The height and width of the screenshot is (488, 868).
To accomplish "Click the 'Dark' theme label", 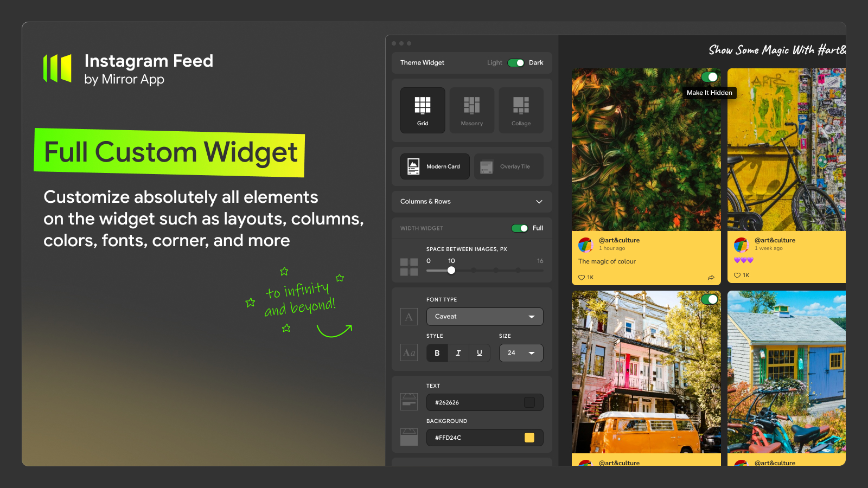I will [536, 63].
